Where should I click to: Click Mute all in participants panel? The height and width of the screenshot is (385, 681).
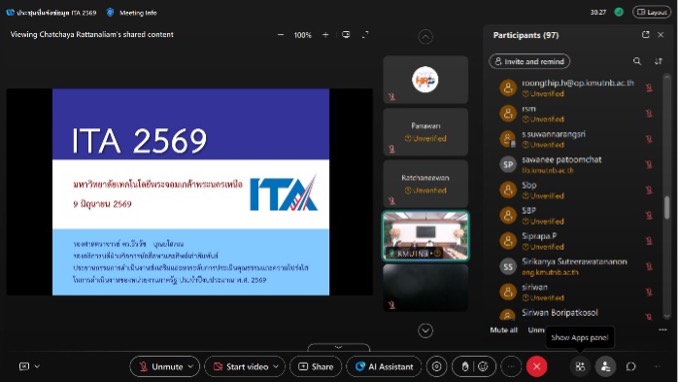504,330
